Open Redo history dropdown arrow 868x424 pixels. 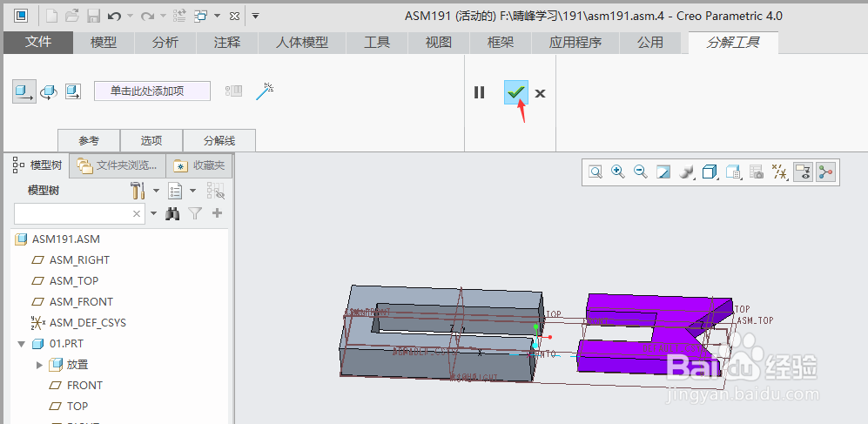pyautogui.click(x=164, y=16)
